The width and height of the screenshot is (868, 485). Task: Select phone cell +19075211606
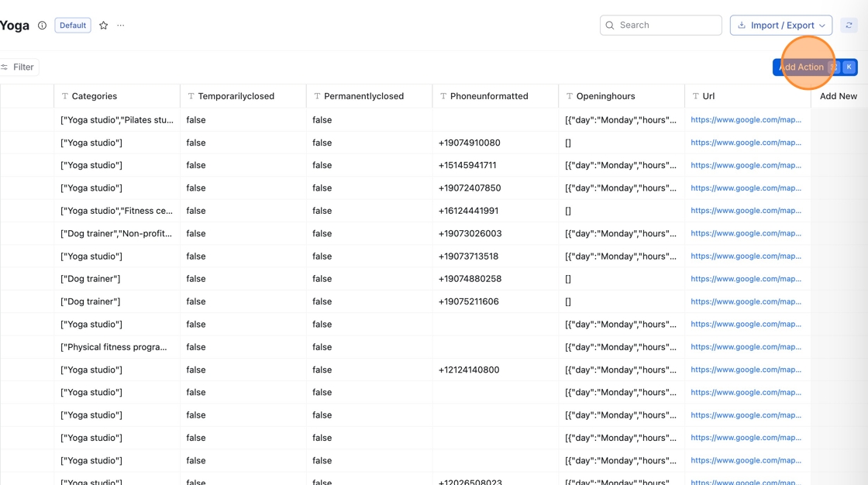click(x=495, y=301)
